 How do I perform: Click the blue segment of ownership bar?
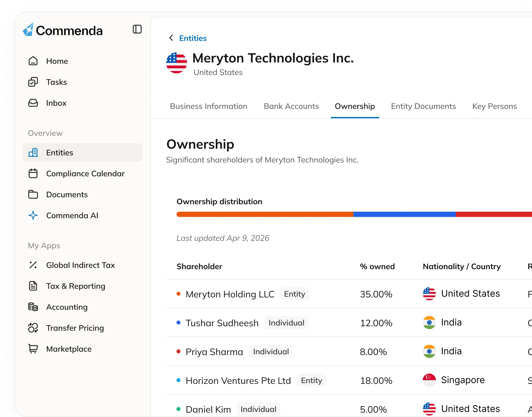point(404,214)
